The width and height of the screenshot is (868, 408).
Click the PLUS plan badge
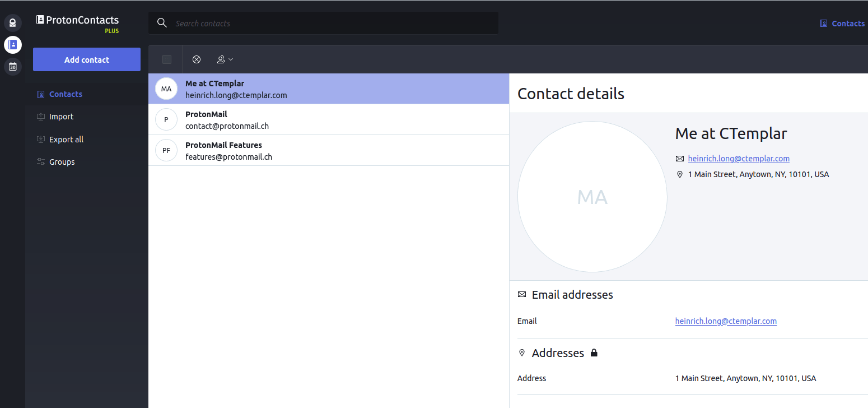pos(111,31)
